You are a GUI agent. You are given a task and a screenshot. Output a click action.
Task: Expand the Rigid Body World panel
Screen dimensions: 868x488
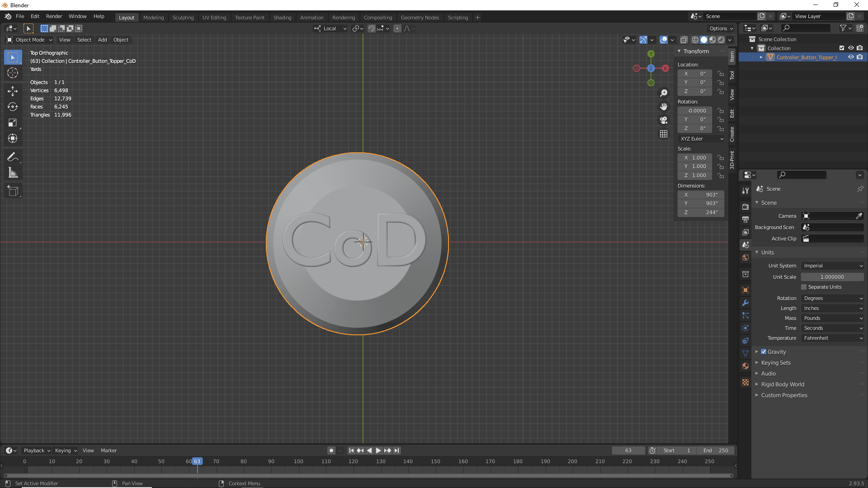point(783,384)
